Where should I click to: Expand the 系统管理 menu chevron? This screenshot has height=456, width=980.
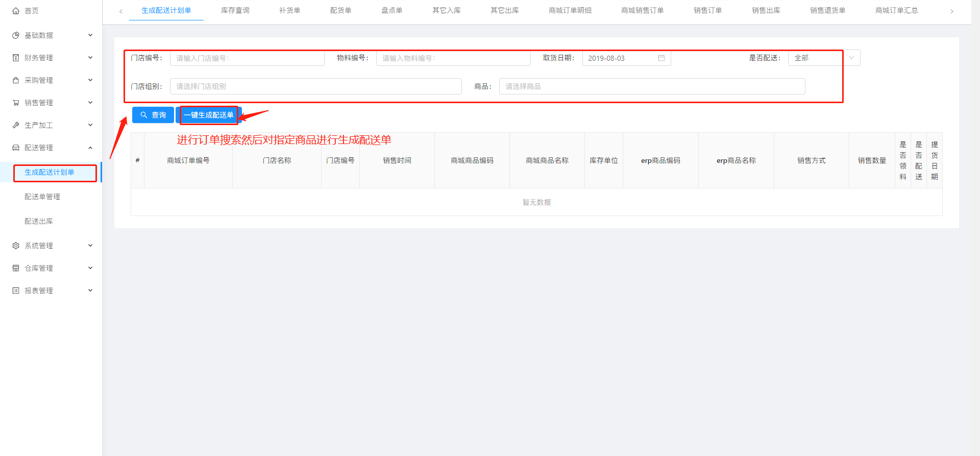(x=90, y=246)
